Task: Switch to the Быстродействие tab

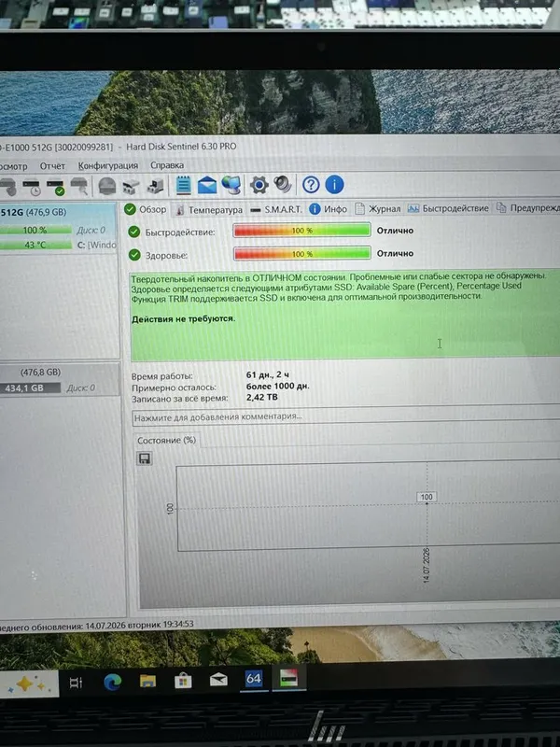Action: pyautogui.click(x=448, y=208)
